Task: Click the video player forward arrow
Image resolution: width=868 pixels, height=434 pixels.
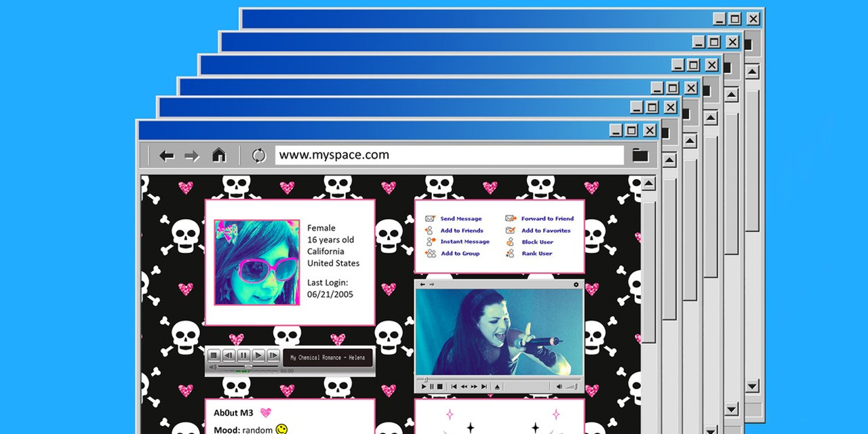Action: coord(431,285)
